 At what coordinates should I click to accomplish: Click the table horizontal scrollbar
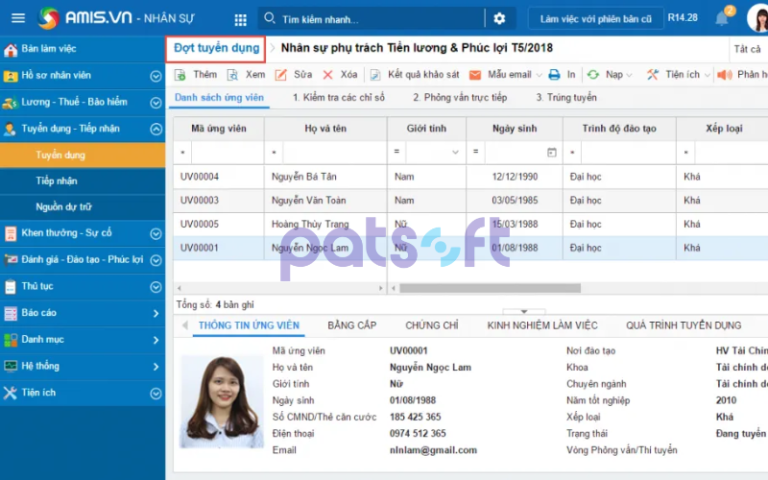coord(490,288)
